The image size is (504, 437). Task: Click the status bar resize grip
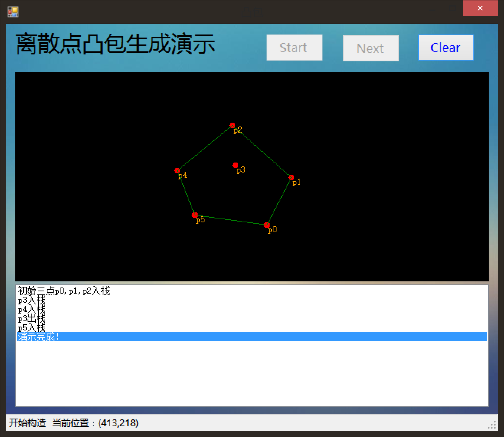point(492,425)
